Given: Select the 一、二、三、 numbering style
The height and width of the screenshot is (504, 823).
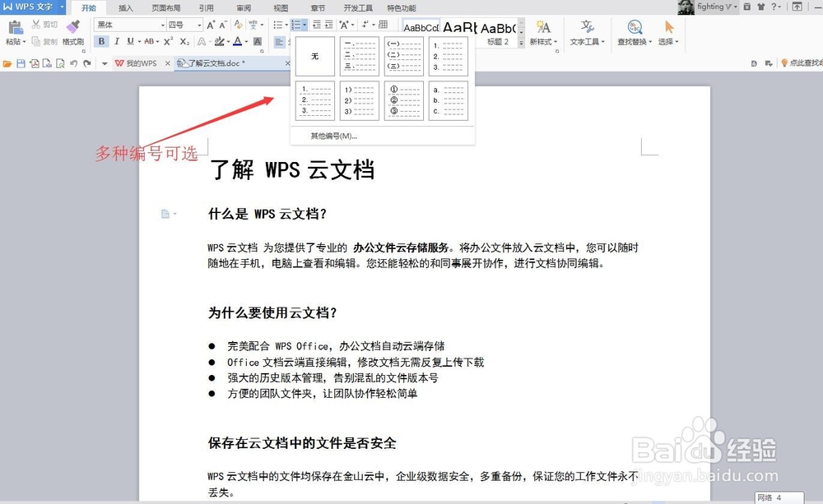Looking at the screenshot, I should [359, 56].
